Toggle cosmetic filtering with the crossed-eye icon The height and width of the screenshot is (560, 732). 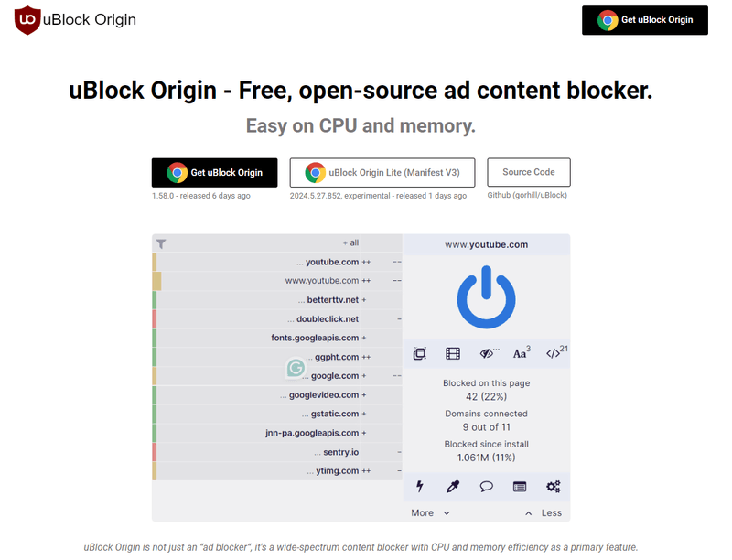pyautogui.click(x=486, y=351)
